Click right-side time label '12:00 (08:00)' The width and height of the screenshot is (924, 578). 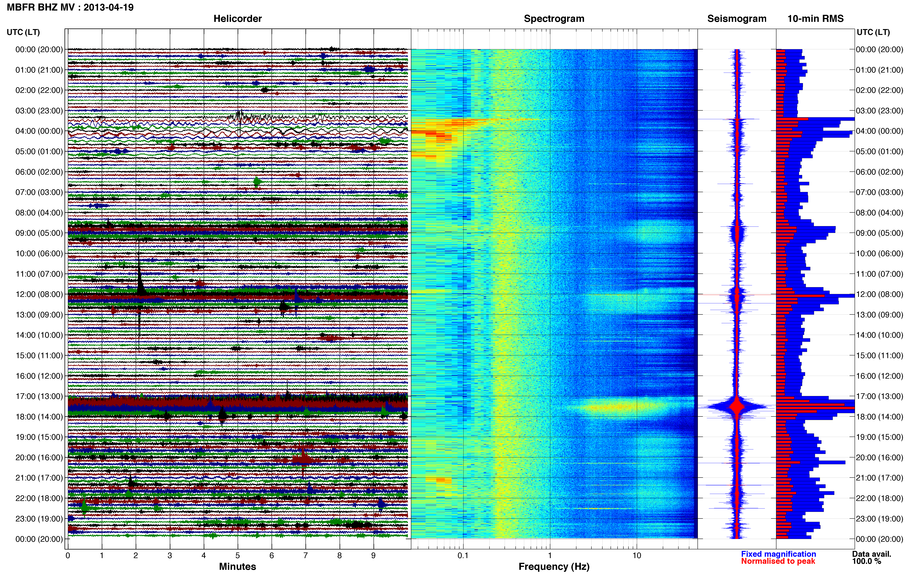point(879,294)
